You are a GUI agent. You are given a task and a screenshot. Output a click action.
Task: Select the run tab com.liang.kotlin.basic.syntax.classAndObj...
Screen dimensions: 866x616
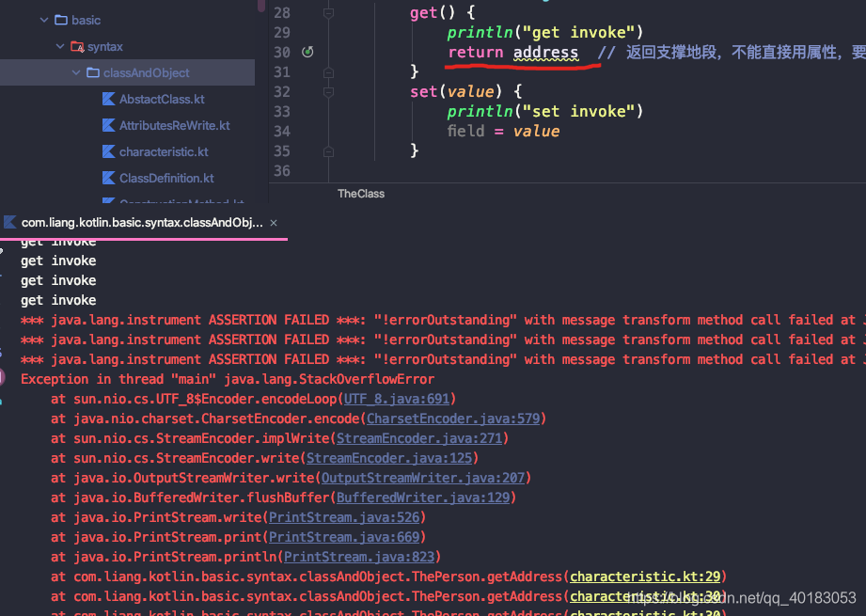[x=142, y=223]
